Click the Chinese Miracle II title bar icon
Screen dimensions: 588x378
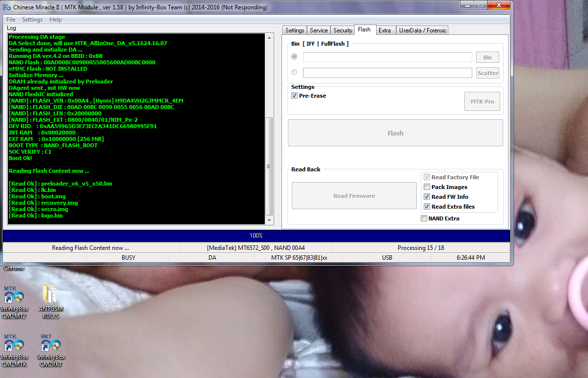point(7,7)
